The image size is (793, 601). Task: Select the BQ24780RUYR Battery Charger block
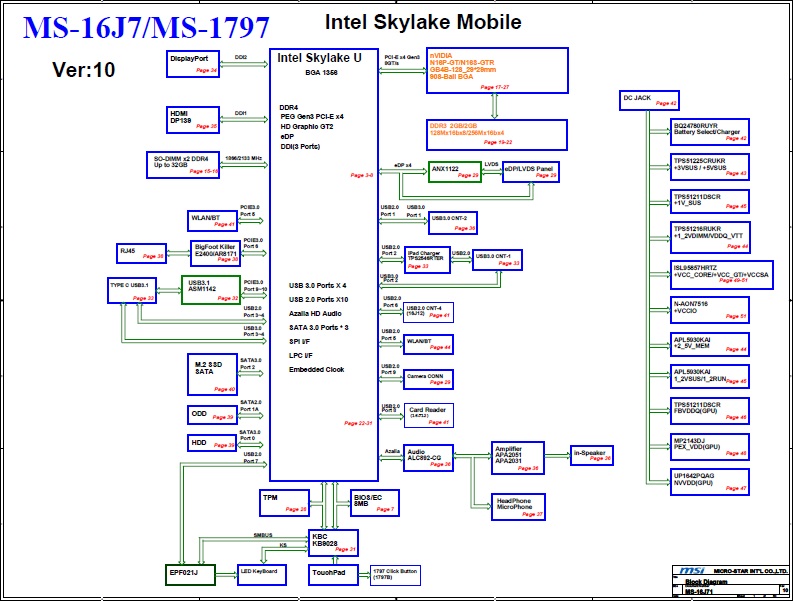tap(710, 132)
